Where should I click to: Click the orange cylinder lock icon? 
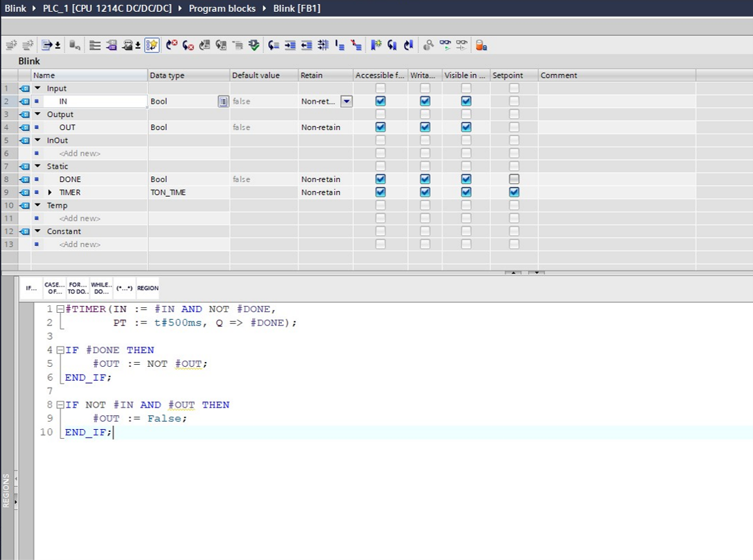[481, 45]
